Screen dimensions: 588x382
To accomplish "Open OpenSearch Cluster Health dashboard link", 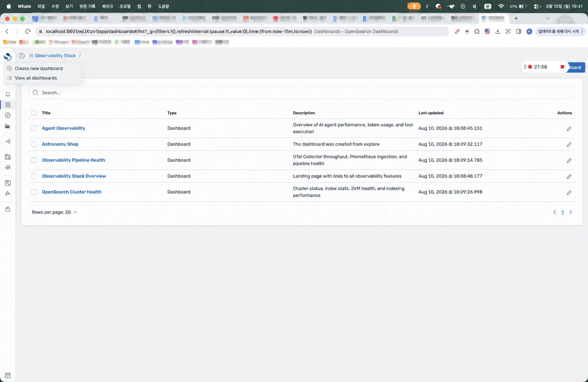I will coord(71,192).
